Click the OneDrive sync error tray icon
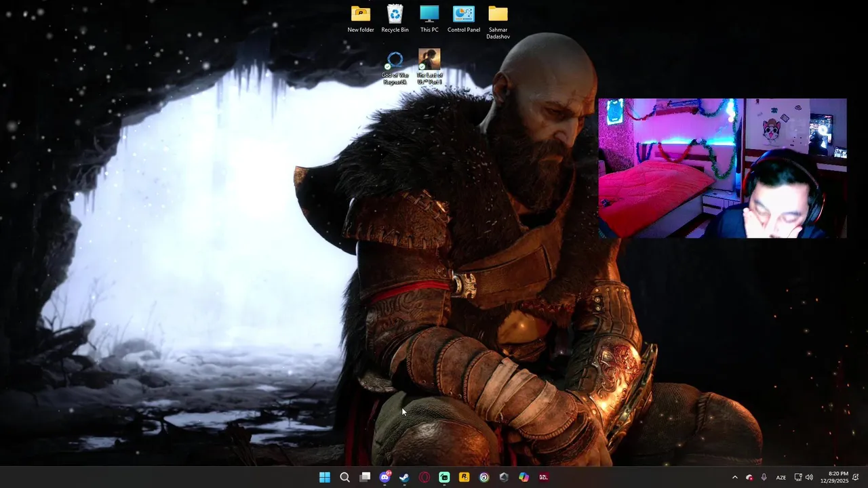 pyautogui.click(x=749, y=477)
